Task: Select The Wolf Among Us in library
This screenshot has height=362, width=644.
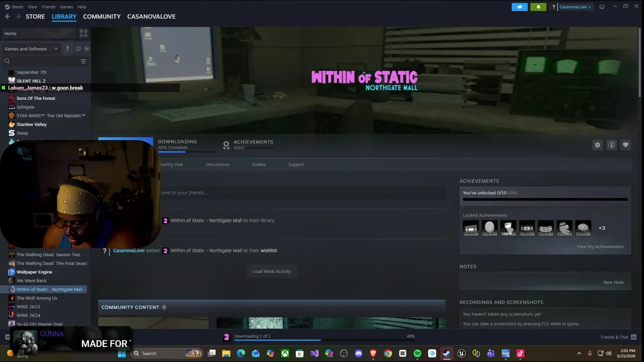Action: coord(37,298)
